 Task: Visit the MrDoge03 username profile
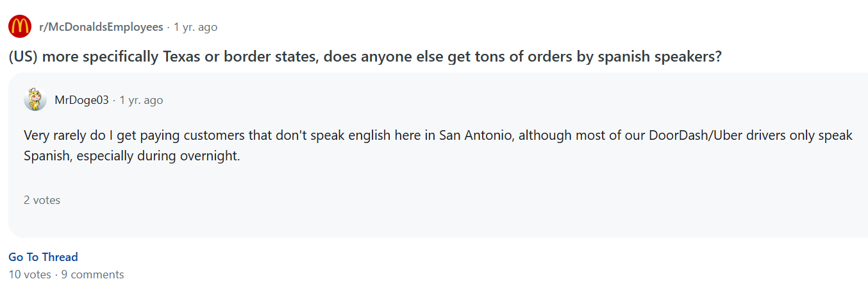point(82,100)
